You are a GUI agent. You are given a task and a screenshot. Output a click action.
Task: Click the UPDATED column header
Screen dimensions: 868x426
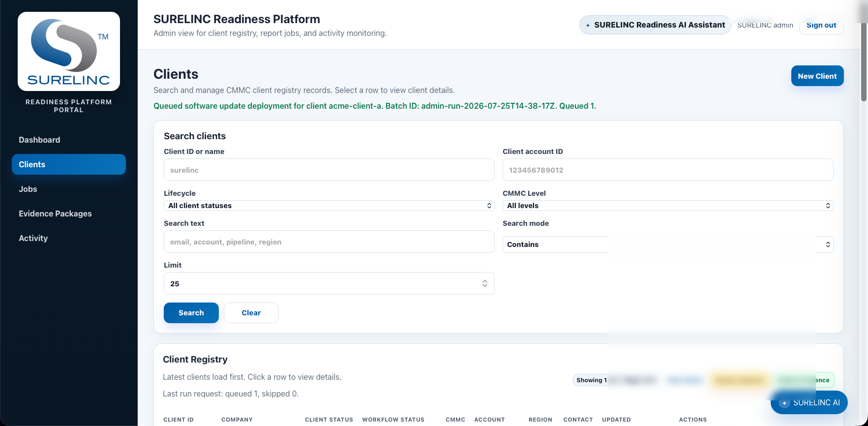click(x=616, y=420)
